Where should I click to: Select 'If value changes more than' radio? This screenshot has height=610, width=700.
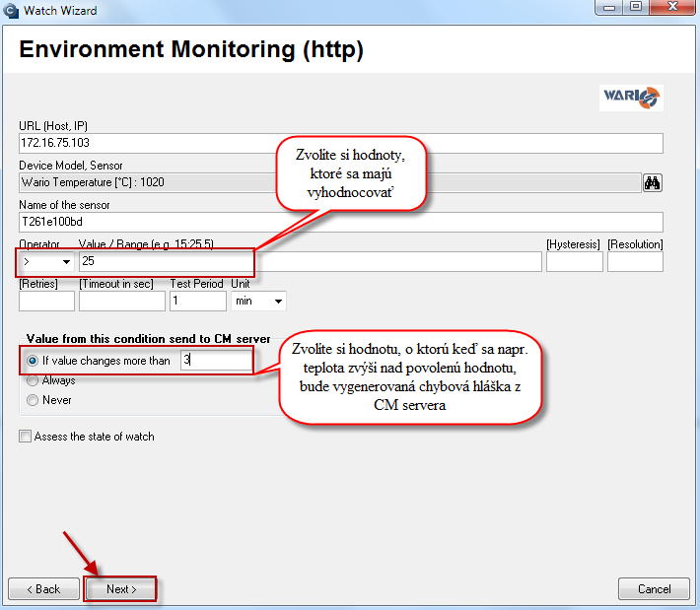pyautogui.click(x=33, y=361)
